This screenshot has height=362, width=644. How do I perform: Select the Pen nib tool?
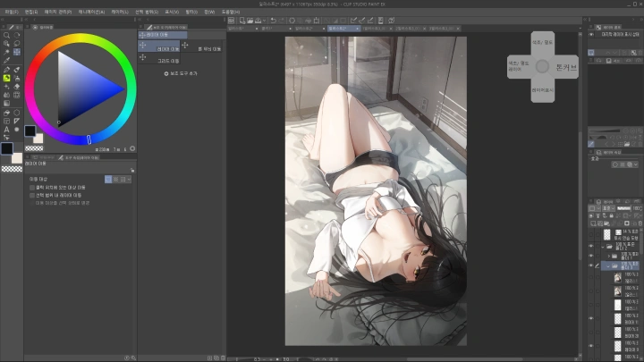tap(6, 70)
